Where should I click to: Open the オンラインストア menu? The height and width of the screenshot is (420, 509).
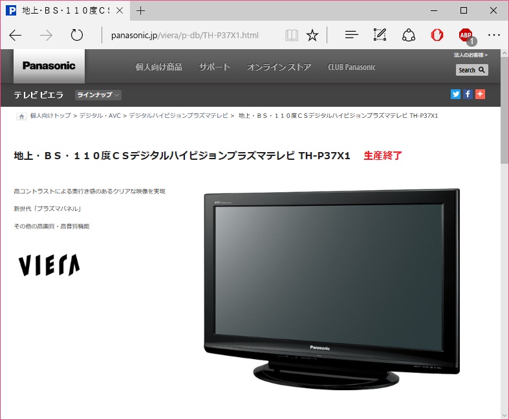(x=279, y=67)
